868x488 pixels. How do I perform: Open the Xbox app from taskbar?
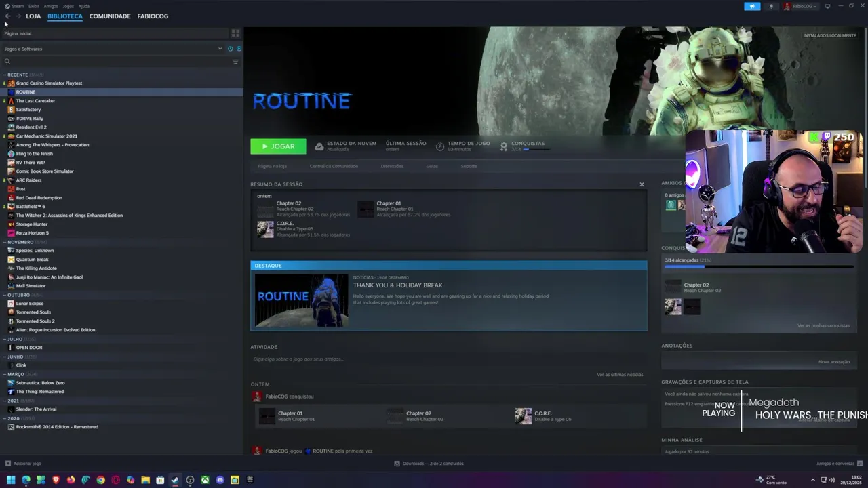pos(205,480)
